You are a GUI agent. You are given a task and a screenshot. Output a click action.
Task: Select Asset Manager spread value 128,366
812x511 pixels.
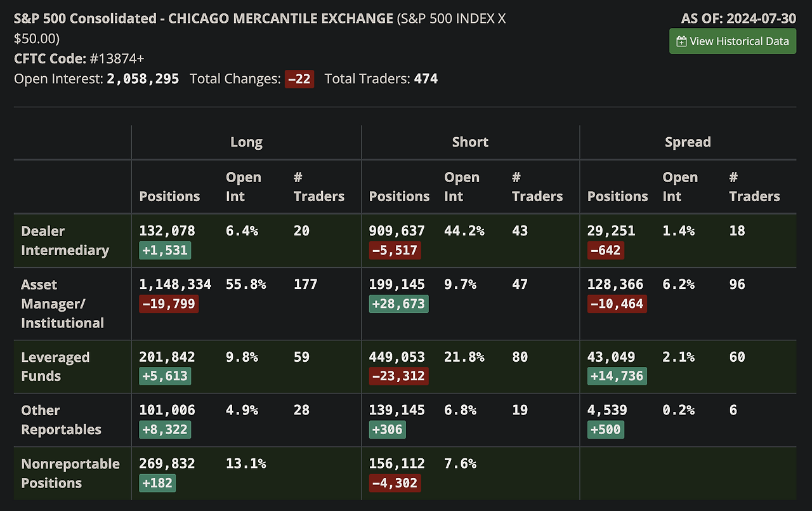click(x=615, y=284)
